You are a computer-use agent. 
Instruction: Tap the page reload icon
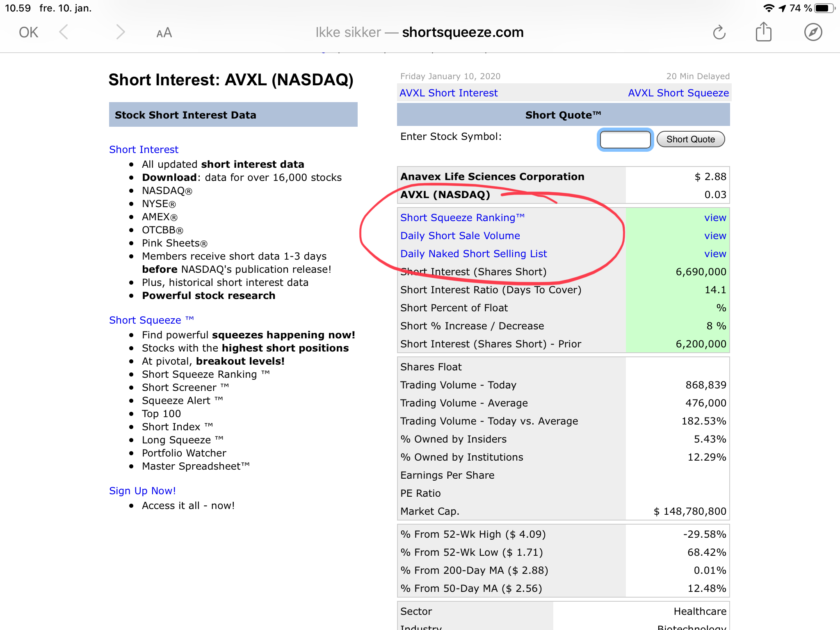[x=719, y=32]
